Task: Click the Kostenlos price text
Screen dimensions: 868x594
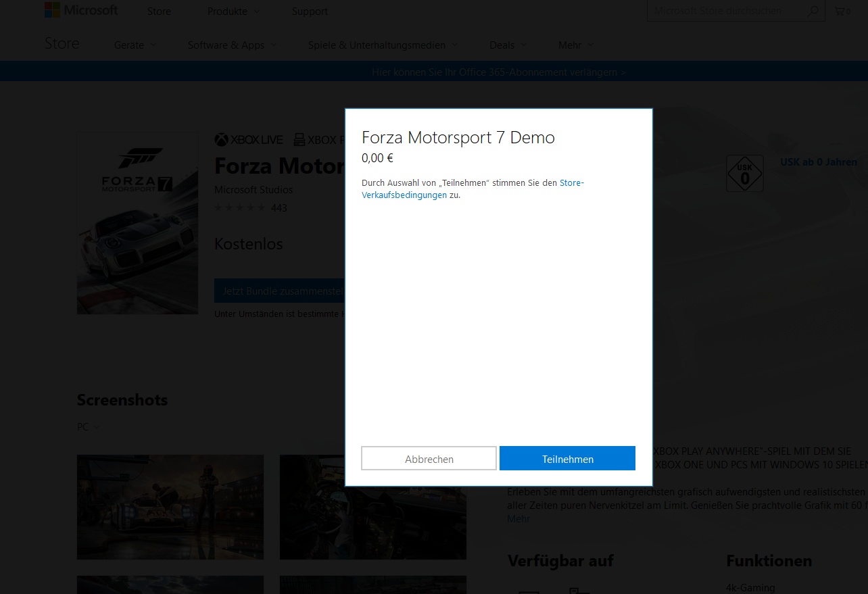Action: tap(249, 244)
